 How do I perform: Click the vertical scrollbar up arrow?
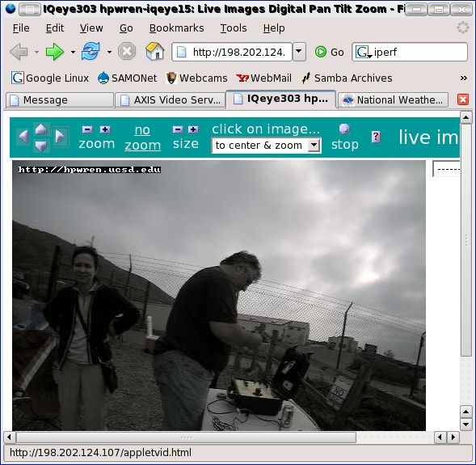[466, 117]
